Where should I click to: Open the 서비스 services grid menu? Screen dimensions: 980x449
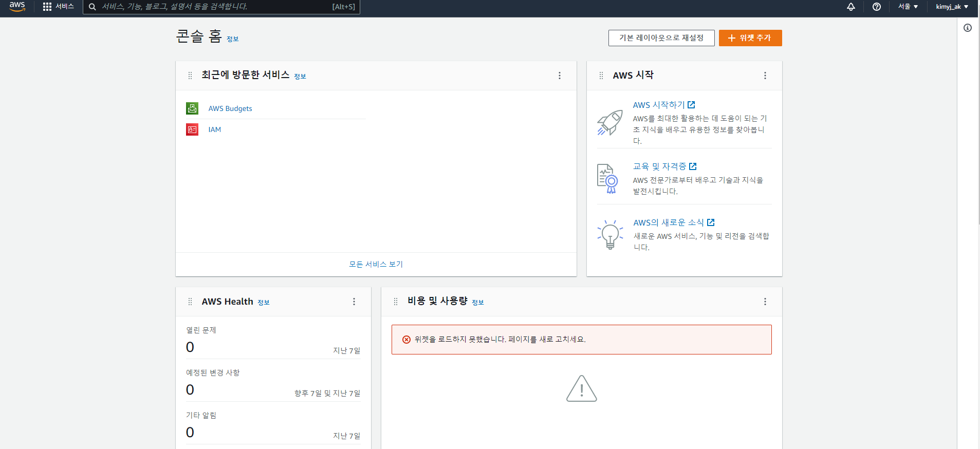click(x=59, y=7)
